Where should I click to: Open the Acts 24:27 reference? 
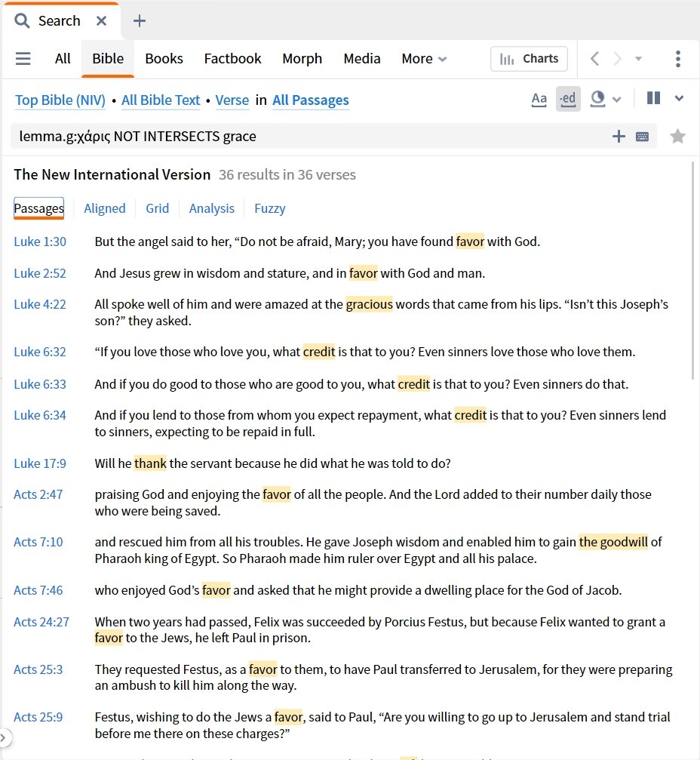tap(41, 622)
